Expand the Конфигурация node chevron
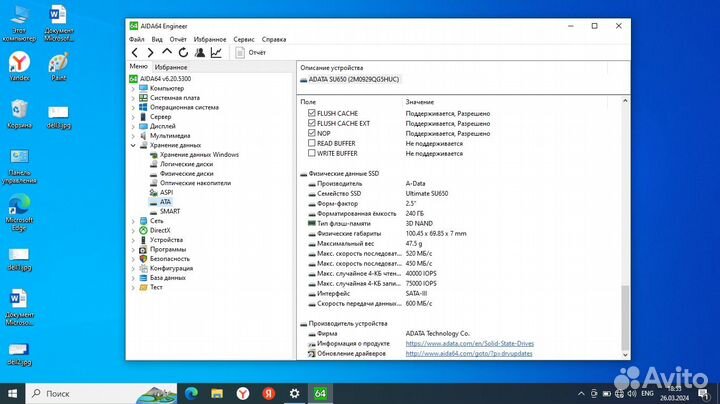Viewport: 720px width, 404px height. 133,269
